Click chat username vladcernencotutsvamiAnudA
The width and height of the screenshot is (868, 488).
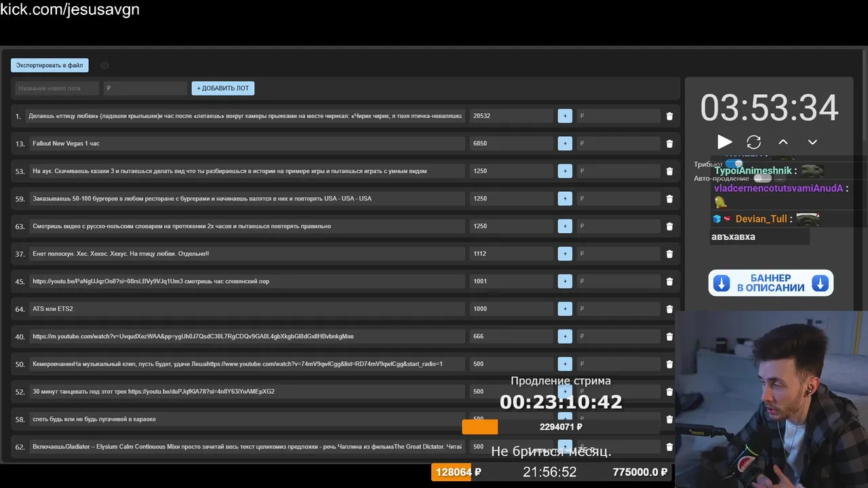pos(779,188)
